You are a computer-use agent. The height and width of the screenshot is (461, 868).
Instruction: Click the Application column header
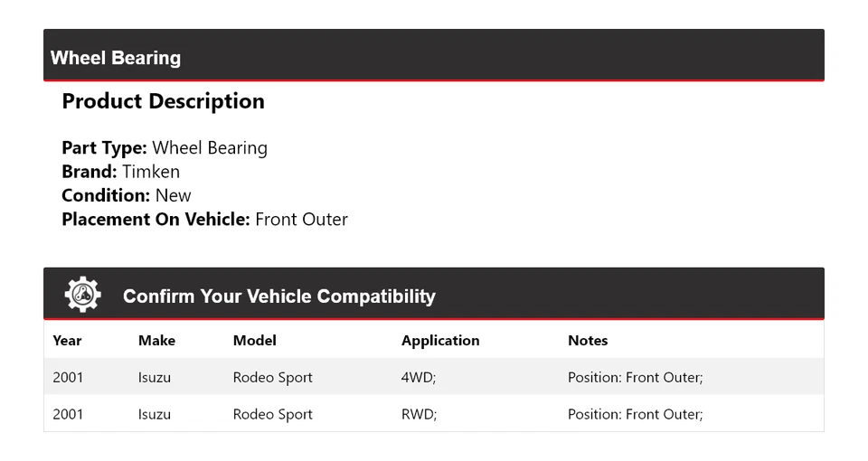coord(440,341)
